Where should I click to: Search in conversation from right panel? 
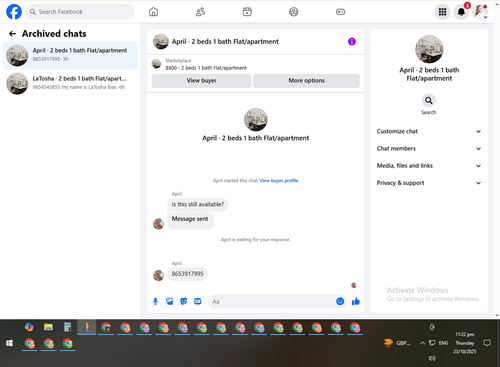pos(429,100)
